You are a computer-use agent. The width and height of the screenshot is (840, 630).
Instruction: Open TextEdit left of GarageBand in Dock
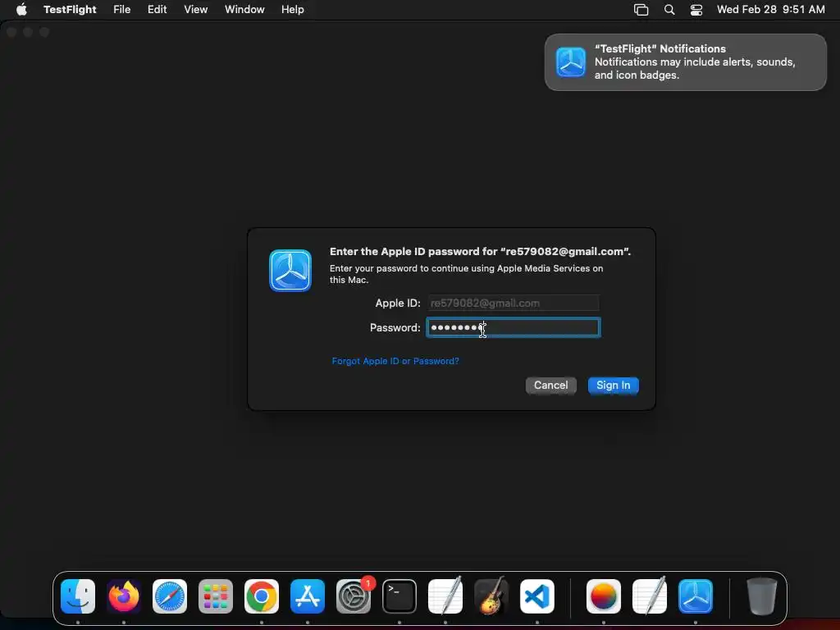445,596
